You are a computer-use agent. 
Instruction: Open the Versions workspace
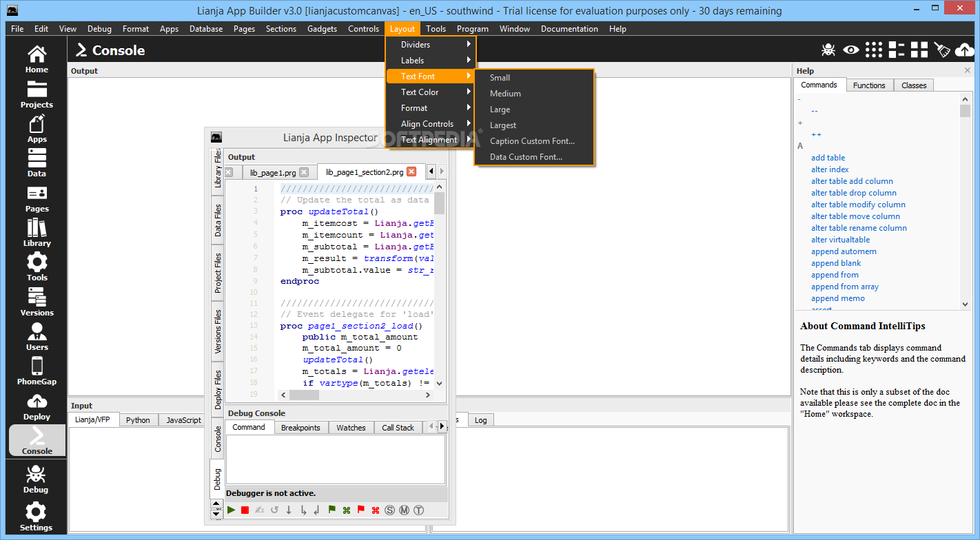click(37, 302)
